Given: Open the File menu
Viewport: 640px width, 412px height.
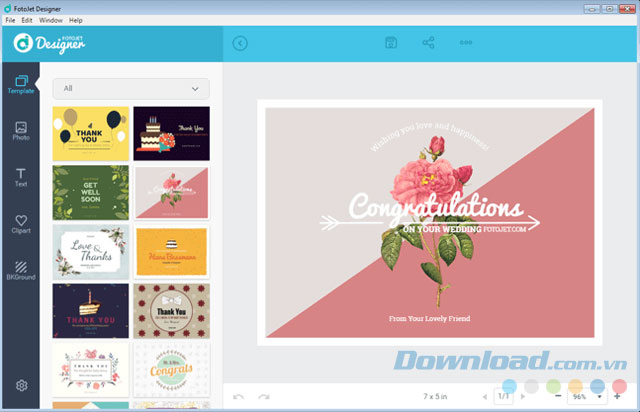Looking at the screenshot, I should (x=10, y=20).
